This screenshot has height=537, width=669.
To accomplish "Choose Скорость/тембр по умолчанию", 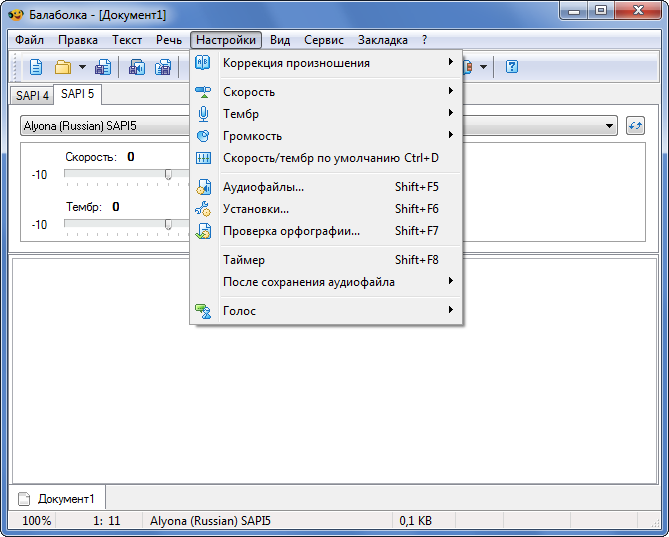I will click(x=326, y=158).
